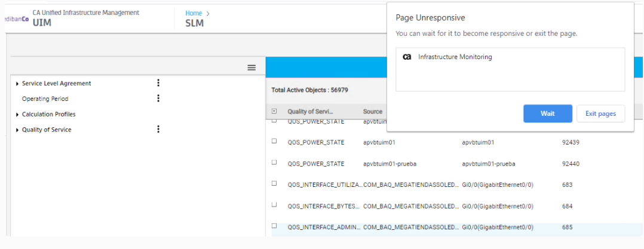Click the Wait button
644x249 pixels.
tap(547, 113)
